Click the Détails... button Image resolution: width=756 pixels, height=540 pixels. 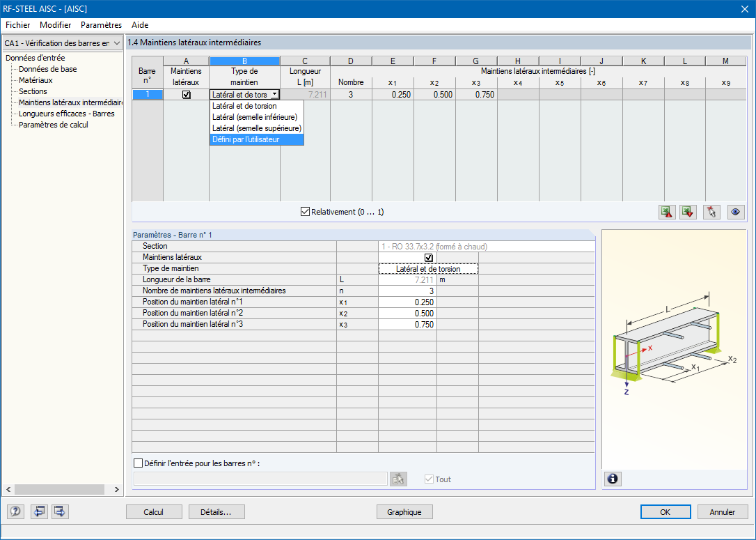point(216,512)
